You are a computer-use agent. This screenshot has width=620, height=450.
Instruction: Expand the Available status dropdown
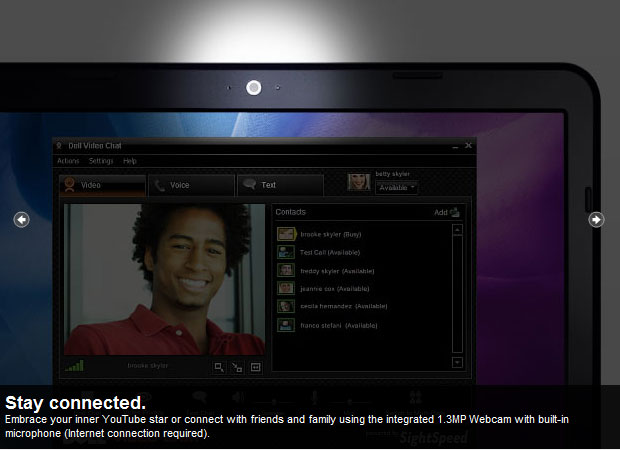point(397,188)
